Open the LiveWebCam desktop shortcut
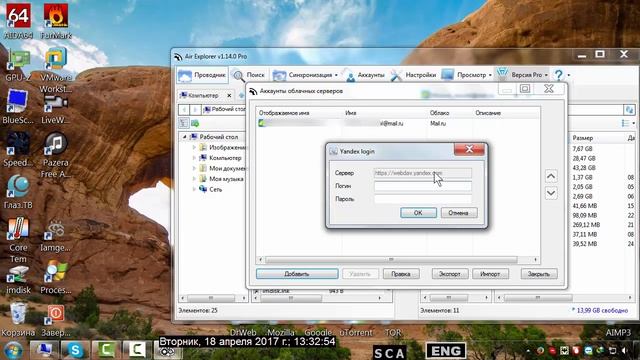The image size is (640, 360). pos(56,109)
